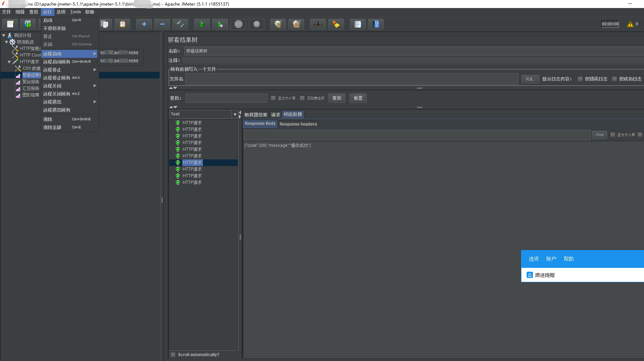Open the Text renderer dropdown

pyautogui.click(x=235, y=114)
